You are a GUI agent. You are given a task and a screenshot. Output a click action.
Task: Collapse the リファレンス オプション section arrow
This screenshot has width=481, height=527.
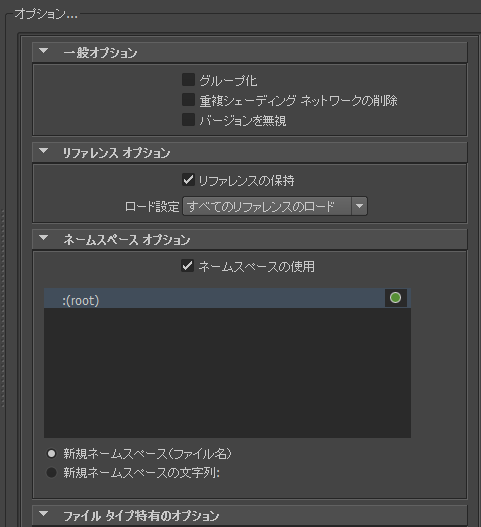coord(44,151)
